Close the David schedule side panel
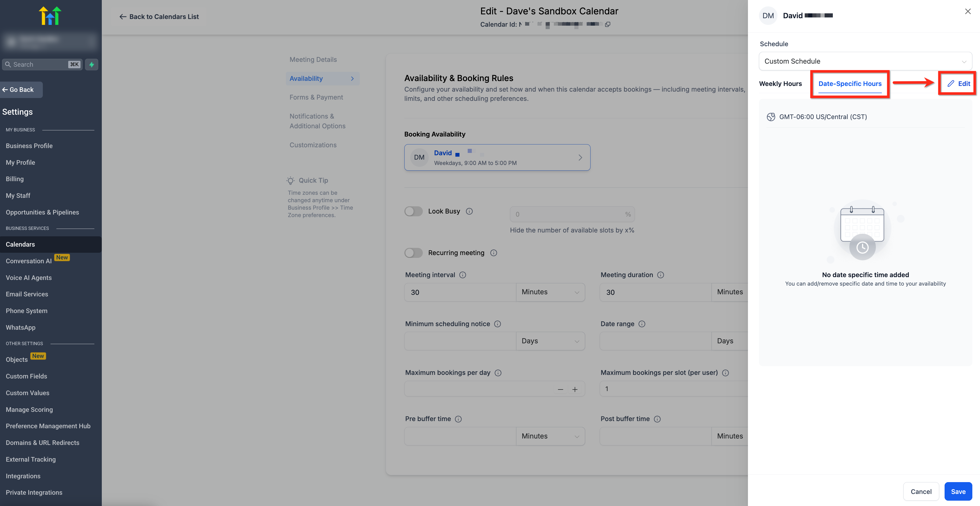The width and height of the screenshot is (980, 506). point(967,12)
